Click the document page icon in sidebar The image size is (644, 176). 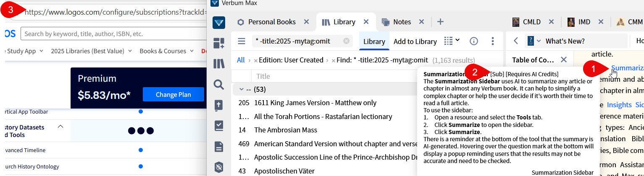[218, 147]
